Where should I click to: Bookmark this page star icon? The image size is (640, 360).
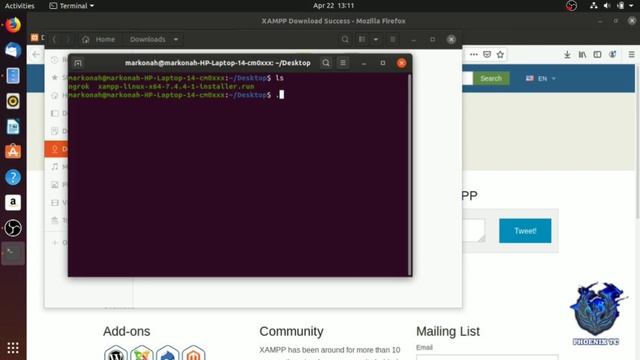[x=500, y=54]
